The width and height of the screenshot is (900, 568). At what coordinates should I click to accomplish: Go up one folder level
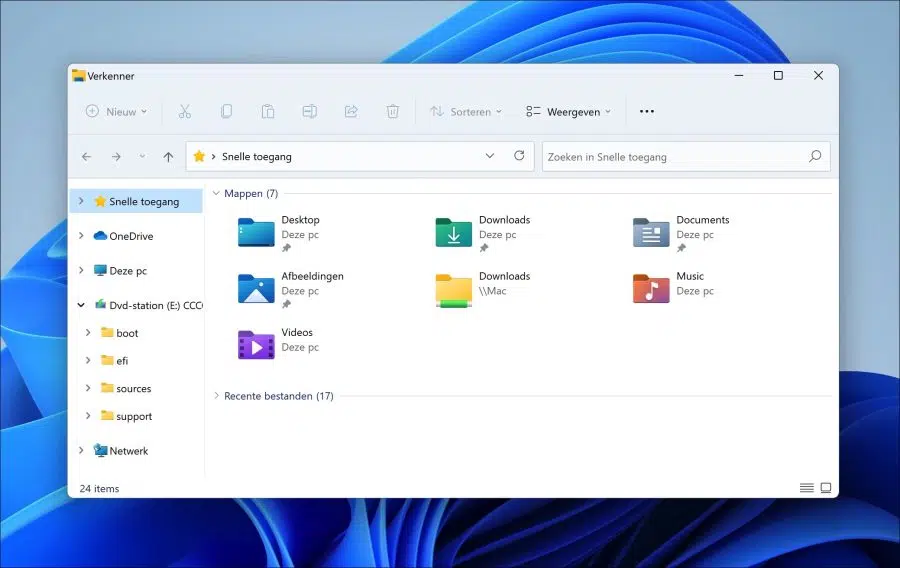tap(168, 157)
